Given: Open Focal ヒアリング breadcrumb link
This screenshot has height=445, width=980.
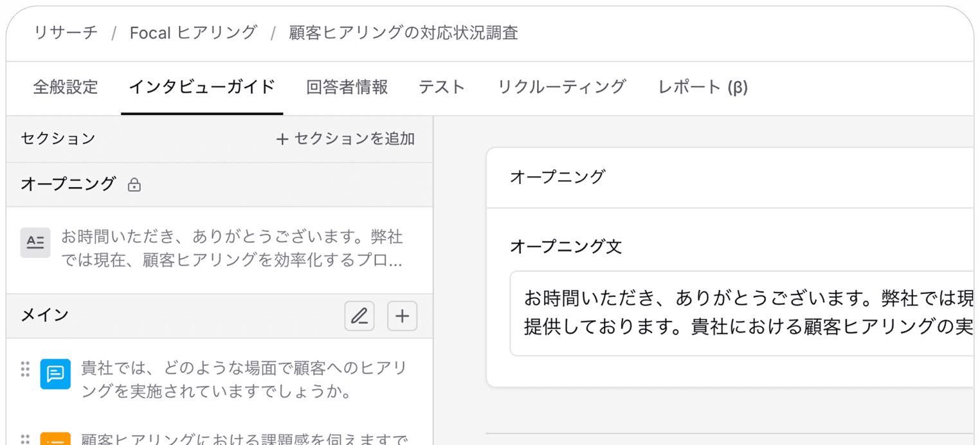Looking at the screenshot, I should click(193, 33).
